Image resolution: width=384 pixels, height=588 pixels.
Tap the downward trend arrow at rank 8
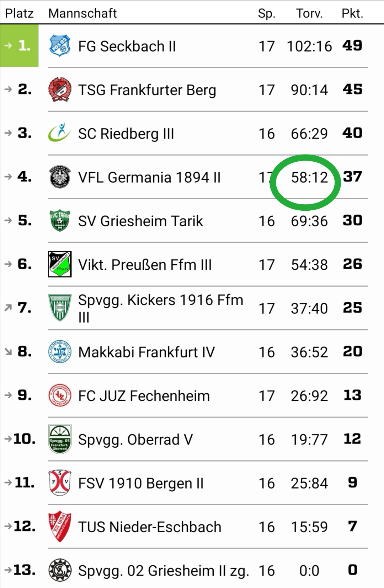[x=8, y=352]
